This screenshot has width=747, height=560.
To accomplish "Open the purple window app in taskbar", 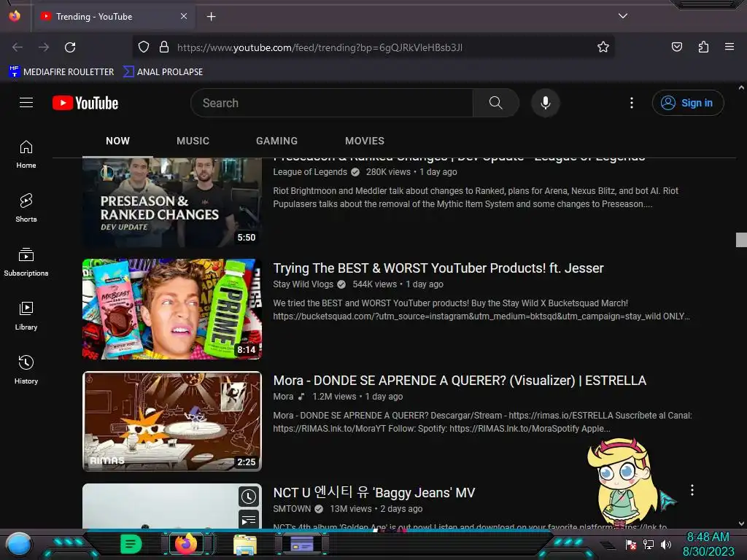I will click(x=301, y=544).
